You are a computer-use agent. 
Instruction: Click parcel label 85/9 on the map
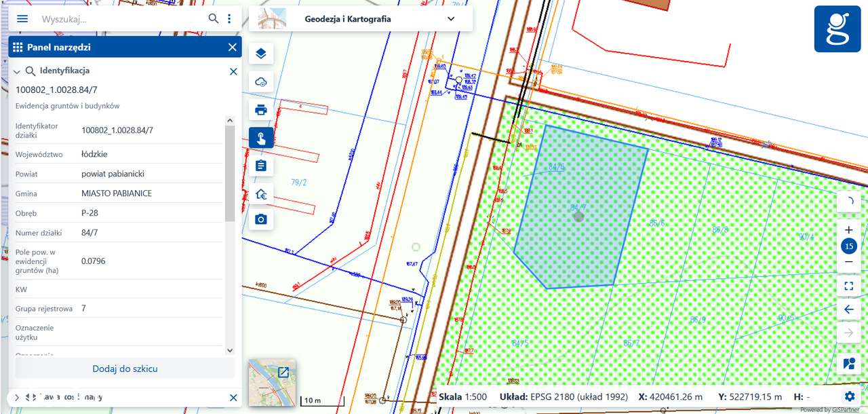tap(698, 319)
